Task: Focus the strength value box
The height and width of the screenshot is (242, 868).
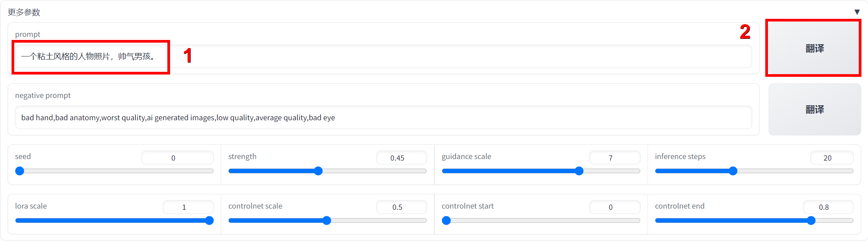Action: click(x=401, y=158)
